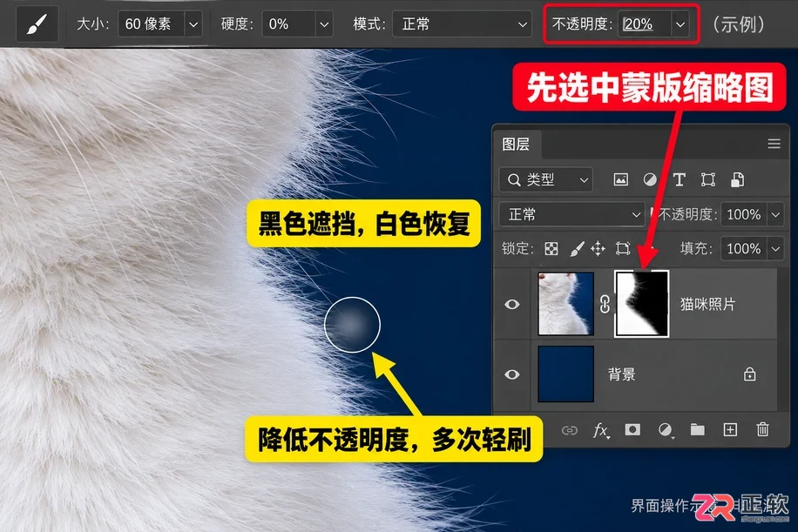Open the layer blend mode 正常 dropdown
798x532 pixels.
(x=572, y=214)
